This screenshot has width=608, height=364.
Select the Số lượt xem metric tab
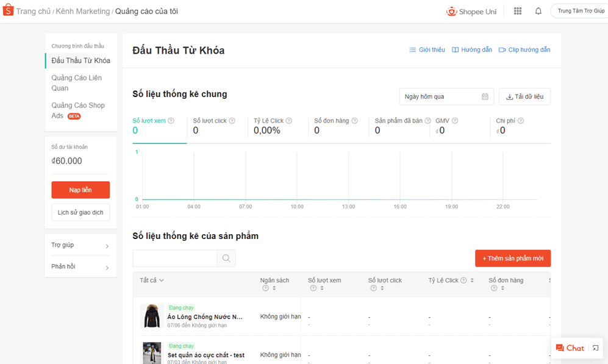(159, 126)
